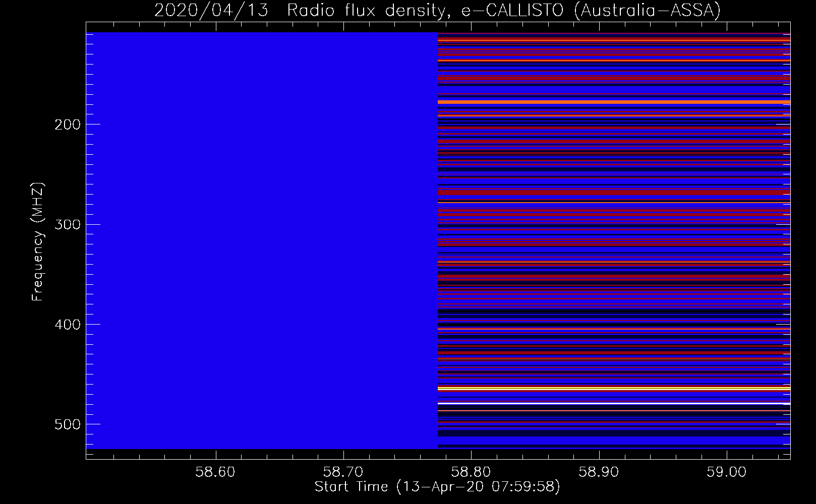The image size is (816, 504).
Task: Click the 58.90 time tick label
Action: [x=599, y=472]
